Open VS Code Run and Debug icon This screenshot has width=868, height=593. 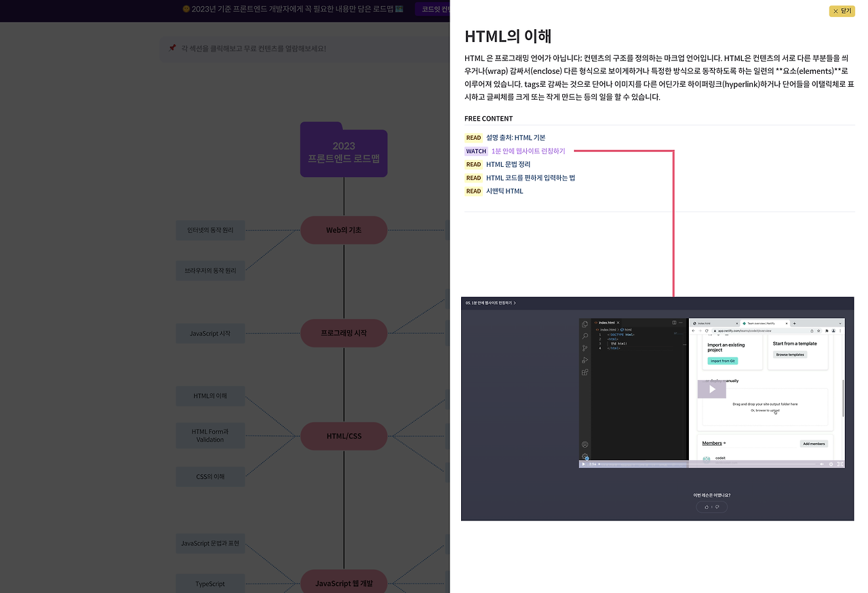(x=585, y=360)
